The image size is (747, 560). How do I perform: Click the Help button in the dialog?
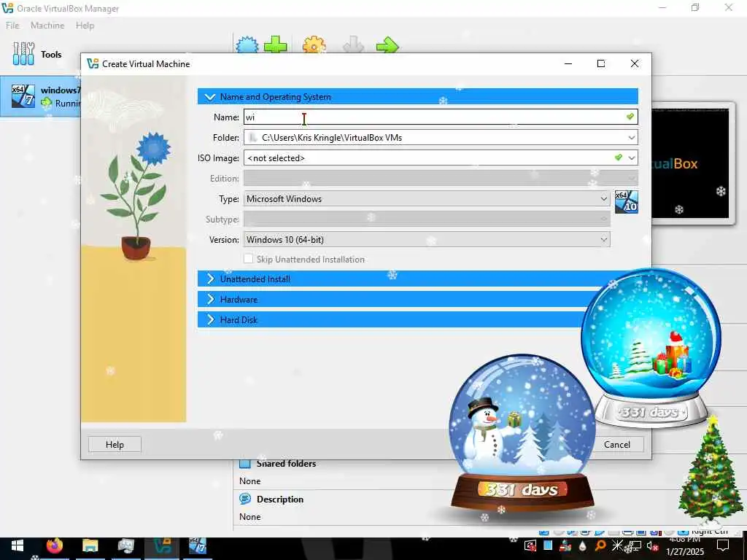(x=115, y=444)
